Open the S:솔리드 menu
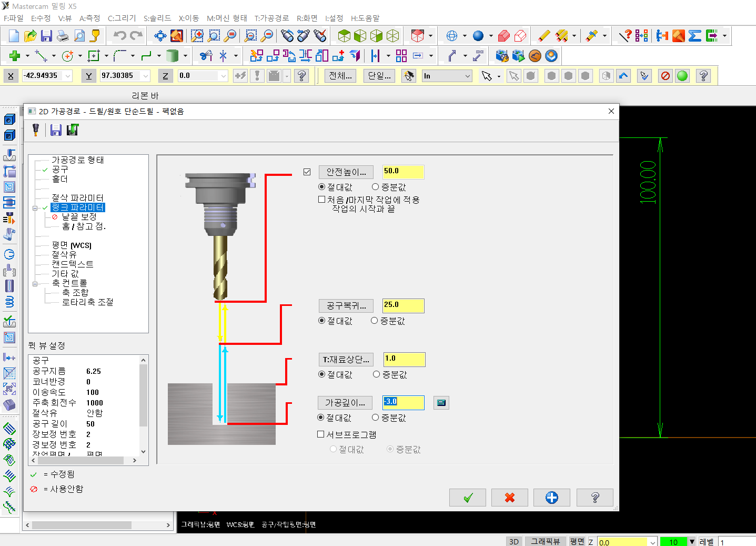The width and height of the screenshot is (756, 546). [157, 18]
